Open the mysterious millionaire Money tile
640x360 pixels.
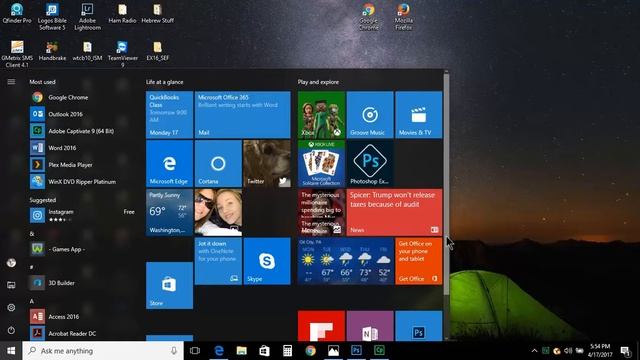(x=321, y=212)
